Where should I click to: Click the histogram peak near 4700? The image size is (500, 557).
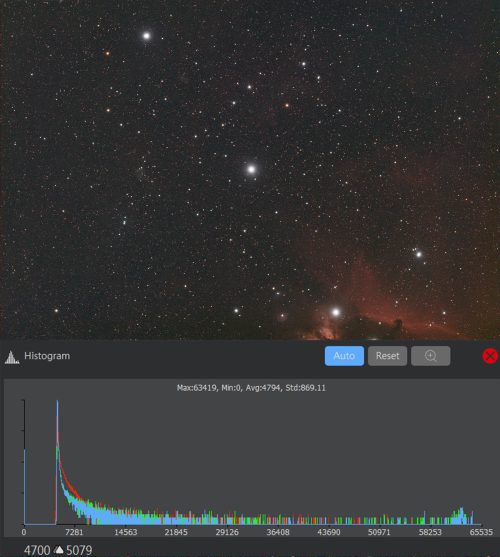(x=57, y=462)
